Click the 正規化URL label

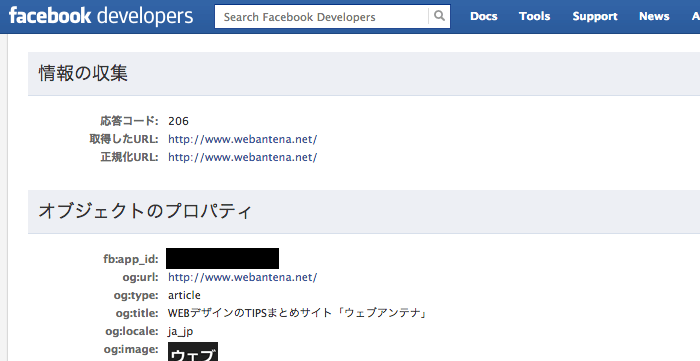click(x=129, y=157)
